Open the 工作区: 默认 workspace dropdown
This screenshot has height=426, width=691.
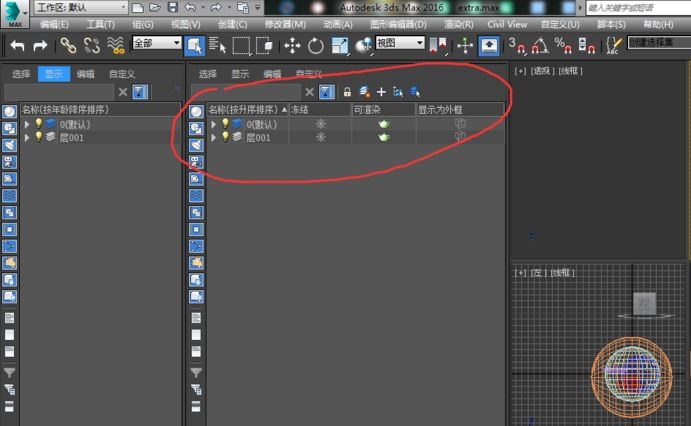[80, 7]
